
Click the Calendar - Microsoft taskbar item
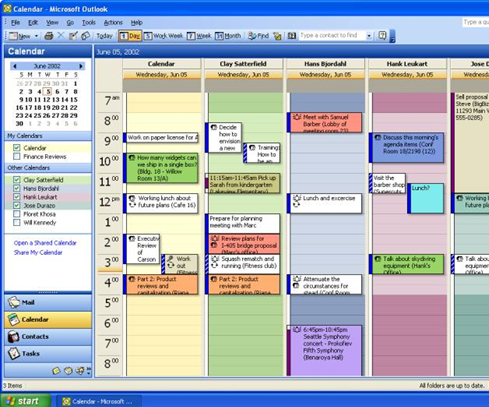pos(98,401)
